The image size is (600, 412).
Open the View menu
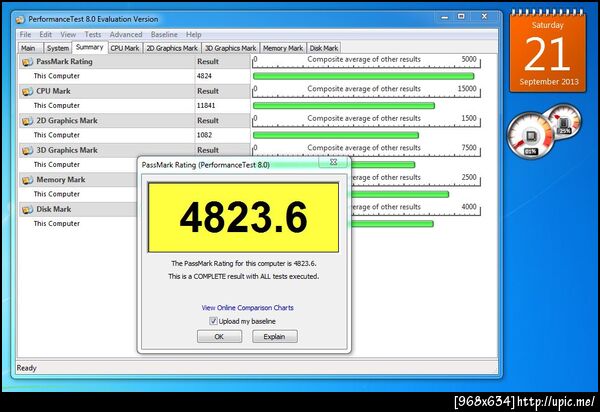point(68,34)
